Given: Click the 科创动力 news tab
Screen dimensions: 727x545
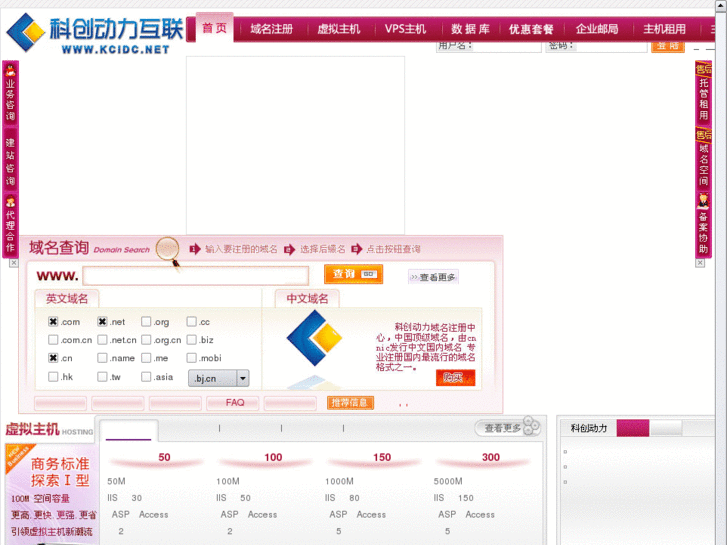Looking at the screenshot, I should [589, 428].
